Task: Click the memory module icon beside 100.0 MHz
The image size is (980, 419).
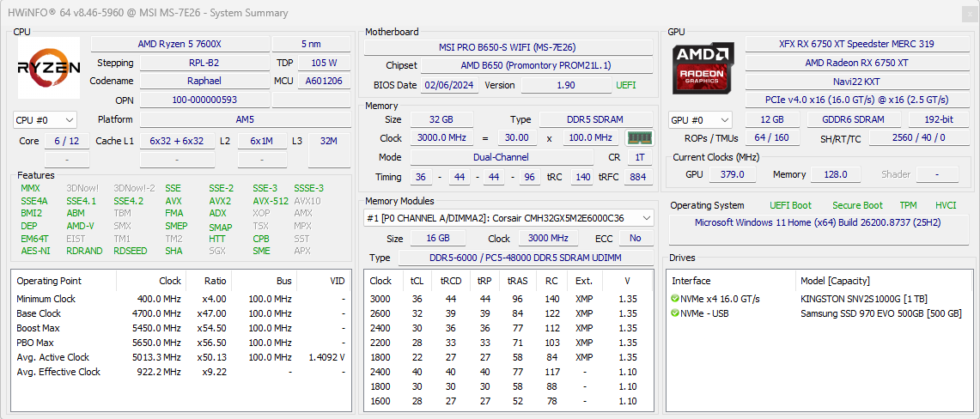Action: 638,138
